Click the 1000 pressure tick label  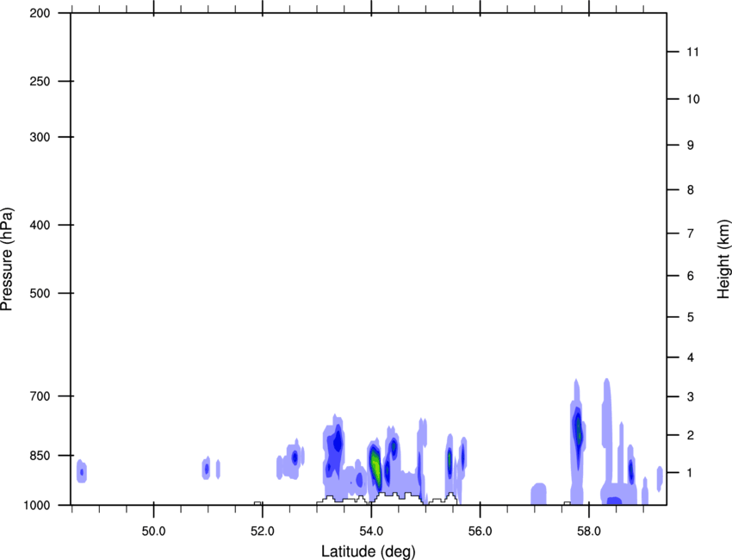(37, 506)
